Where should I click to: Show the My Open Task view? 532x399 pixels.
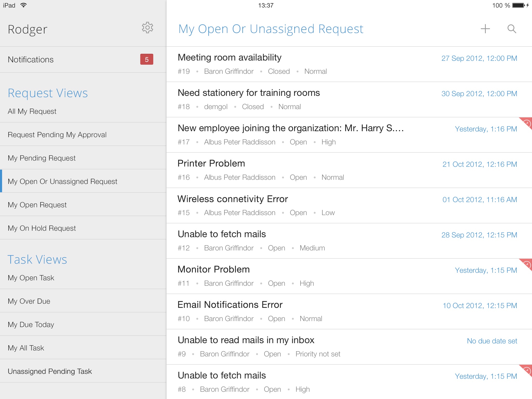(83, 278)
